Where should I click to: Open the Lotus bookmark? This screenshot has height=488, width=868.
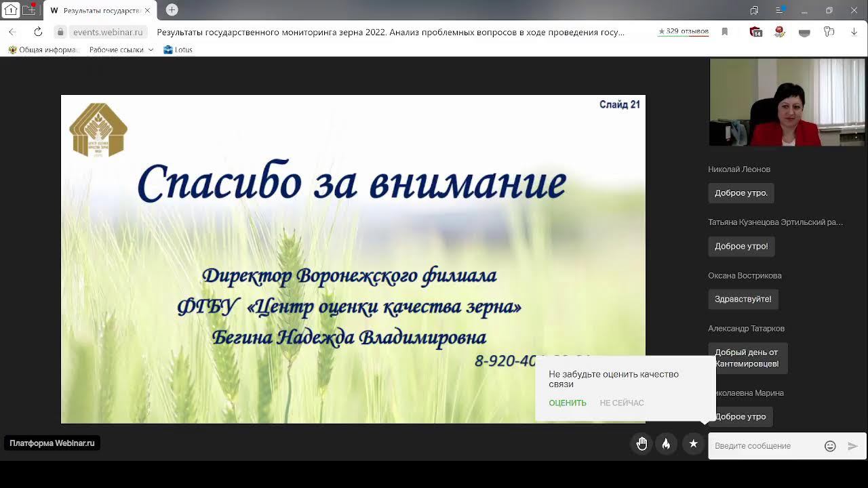pos(178,49)
